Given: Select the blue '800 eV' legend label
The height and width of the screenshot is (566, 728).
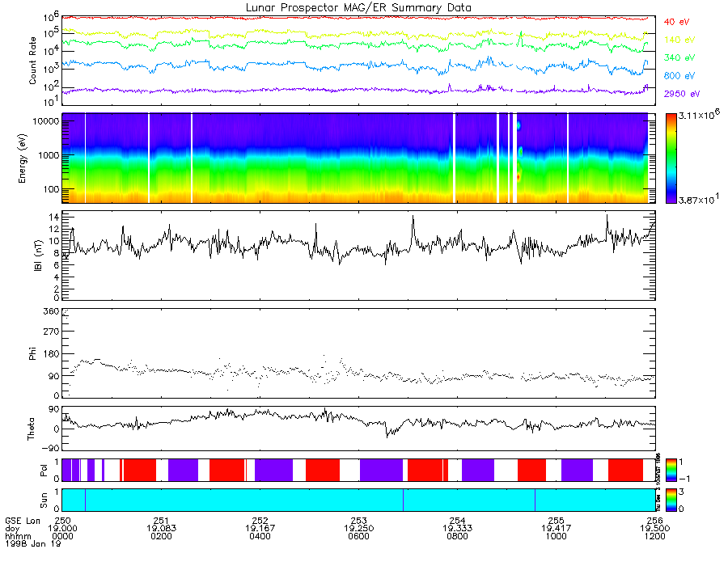Looking at the screenshot, I should [x=679, y=76].
